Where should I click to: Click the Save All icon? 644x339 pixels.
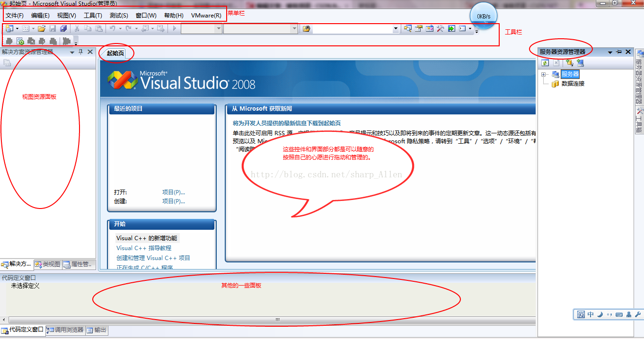(x=63, y=28)
